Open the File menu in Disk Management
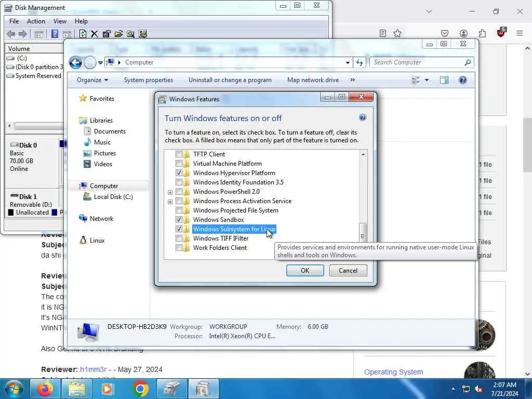This screenshot has height=399, width=532. tap(14, 21)
